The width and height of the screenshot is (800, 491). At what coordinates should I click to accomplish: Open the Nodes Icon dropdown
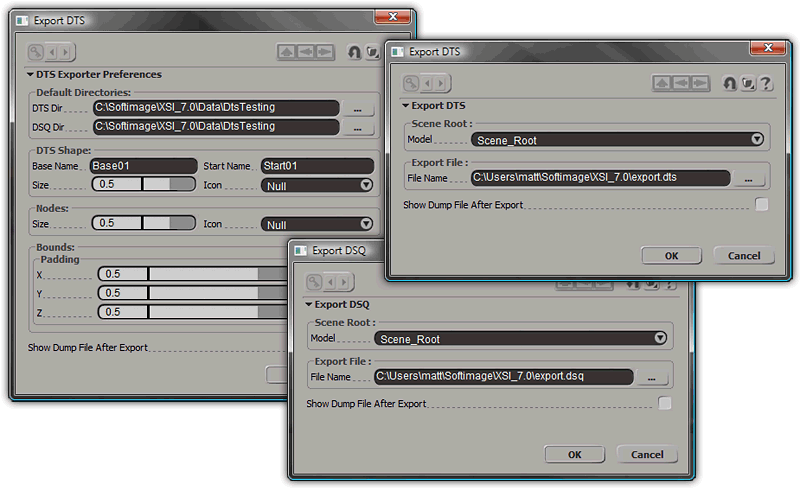click(x=317, y=224)
